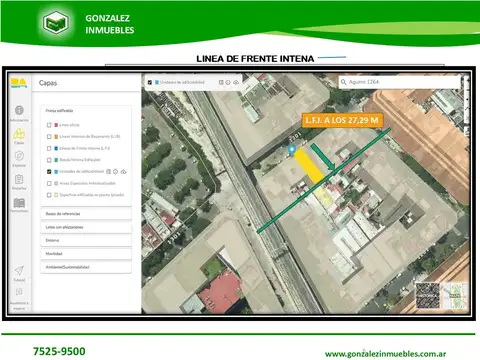Open table icon beside Unidades de edificabilidad layer
This screenshot has width=480, height=360.
tap(108, 172)
